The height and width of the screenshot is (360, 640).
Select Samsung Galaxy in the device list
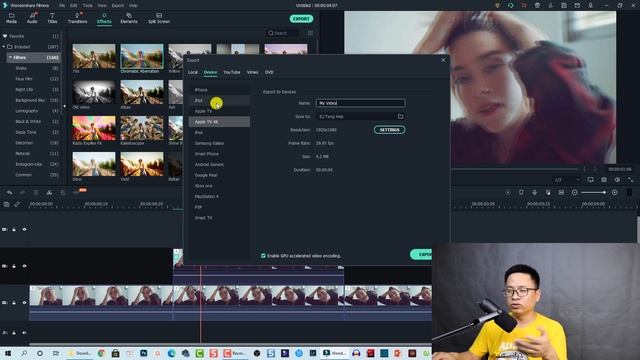pos(219,143)
